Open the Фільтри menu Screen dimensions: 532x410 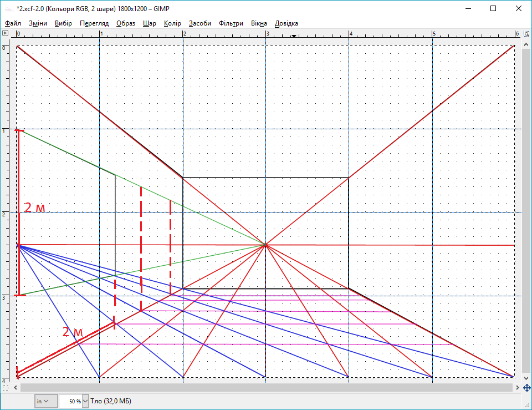pyautogui.click(x=231, y=23)
